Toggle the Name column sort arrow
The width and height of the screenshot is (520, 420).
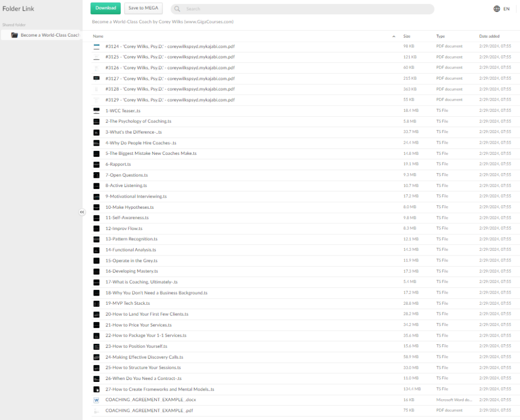click(x=394, y=37)
